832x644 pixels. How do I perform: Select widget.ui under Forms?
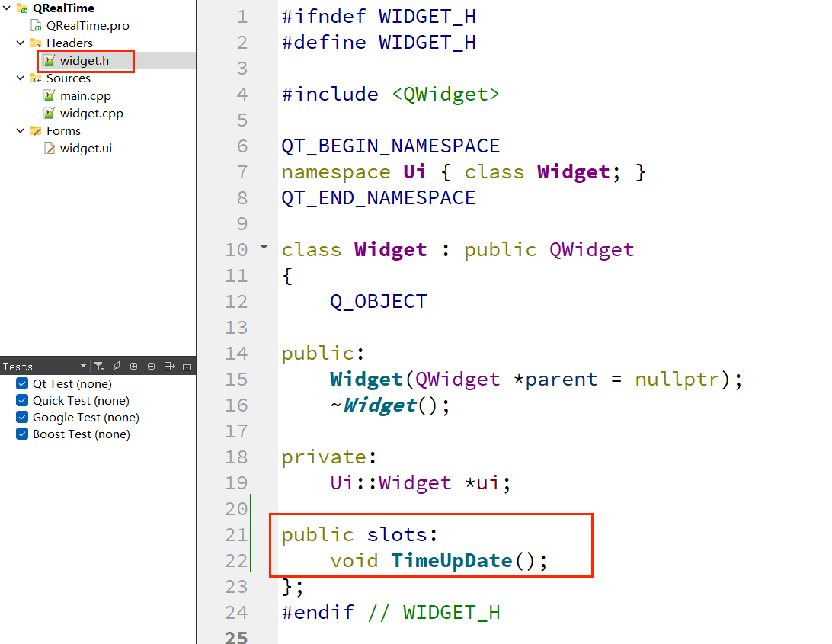[x=86, y=148]
